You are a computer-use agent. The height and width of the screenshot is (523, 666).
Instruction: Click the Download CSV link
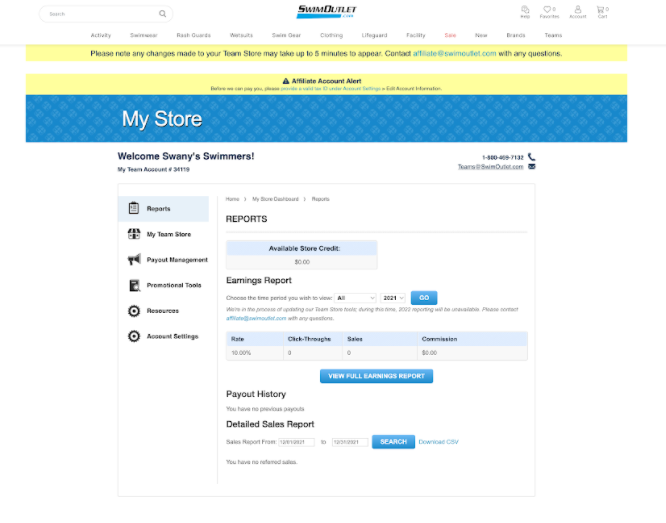tap(438, 442)
